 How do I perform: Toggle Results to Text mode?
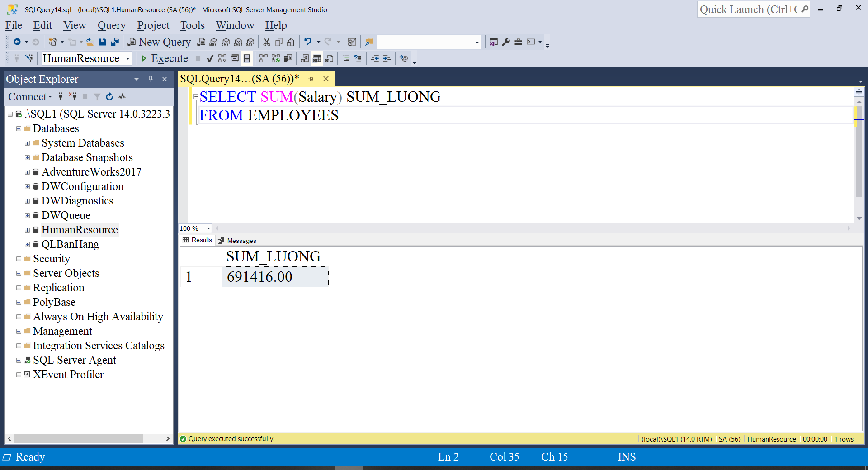(305, 58)
